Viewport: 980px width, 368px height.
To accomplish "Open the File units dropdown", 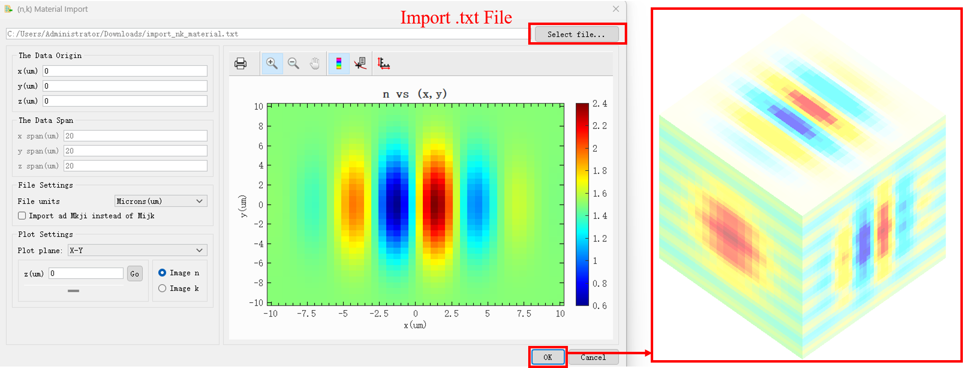I will [x=161, y=201].
